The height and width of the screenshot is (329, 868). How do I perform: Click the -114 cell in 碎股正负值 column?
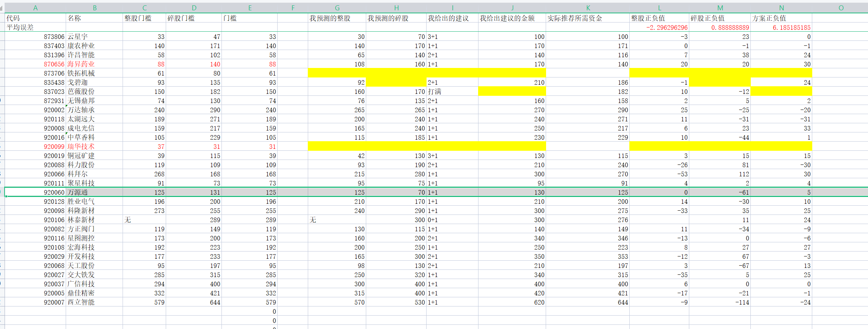(x=720, y=302)
